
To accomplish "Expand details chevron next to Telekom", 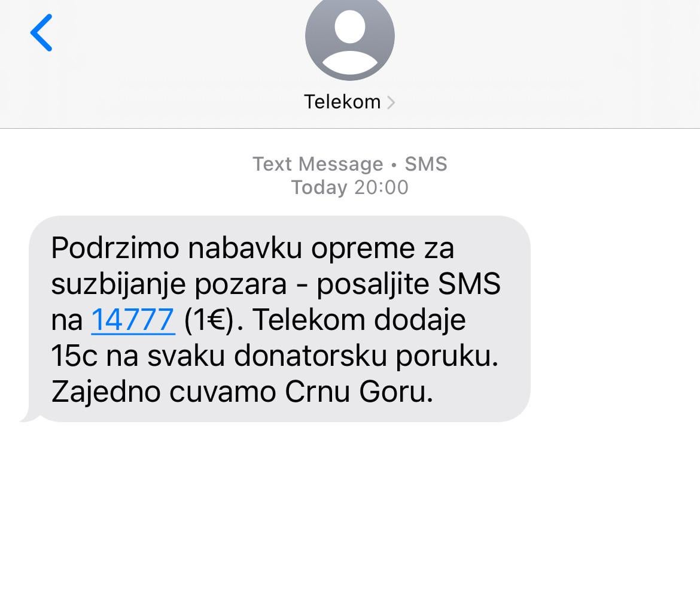I will pyautogui.click(x=391, y=103).
